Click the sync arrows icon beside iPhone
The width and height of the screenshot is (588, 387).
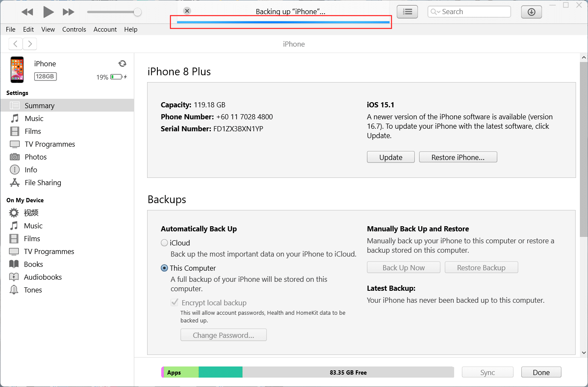122,64
